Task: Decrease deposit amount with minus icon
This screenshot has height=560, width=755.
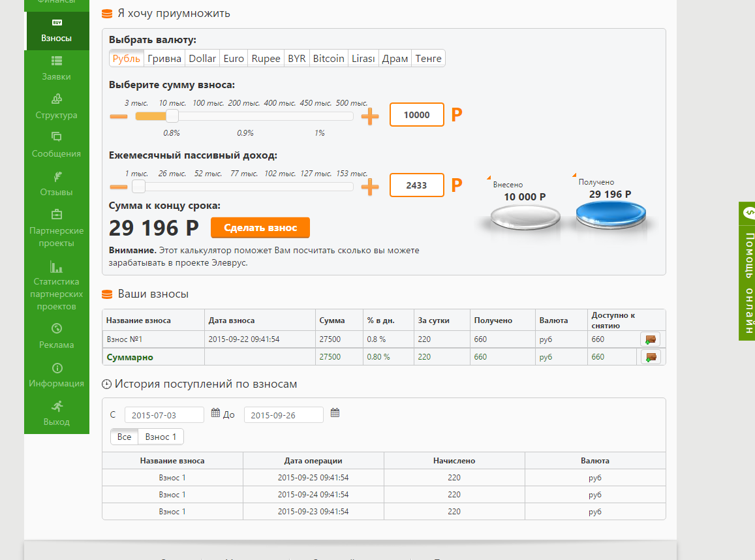Action: [x=119, y=117]
